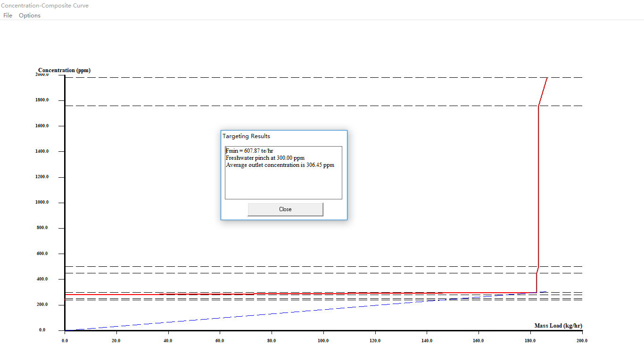Click the x-axis 200.0 tick label
The height and width of the screenshot is (362, 644).
(582, 340)
